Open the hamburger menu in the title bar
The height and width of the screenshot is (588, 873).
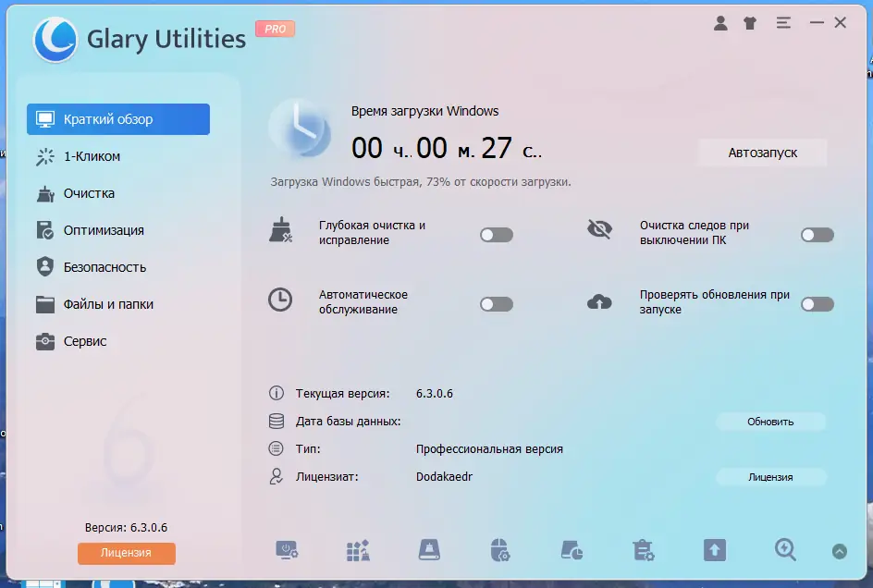pos(783,24)
